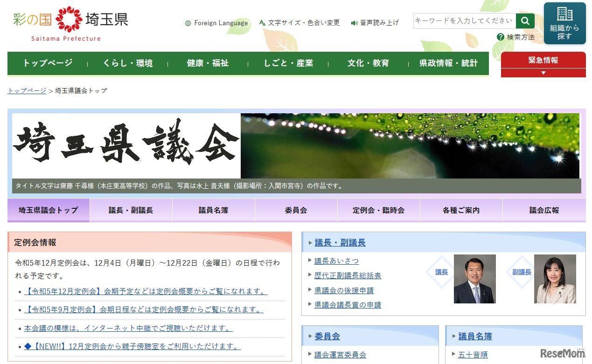Open 議会運営委員会 link
The height and width of the screenshot is (364, 592).
coord(340,355)
